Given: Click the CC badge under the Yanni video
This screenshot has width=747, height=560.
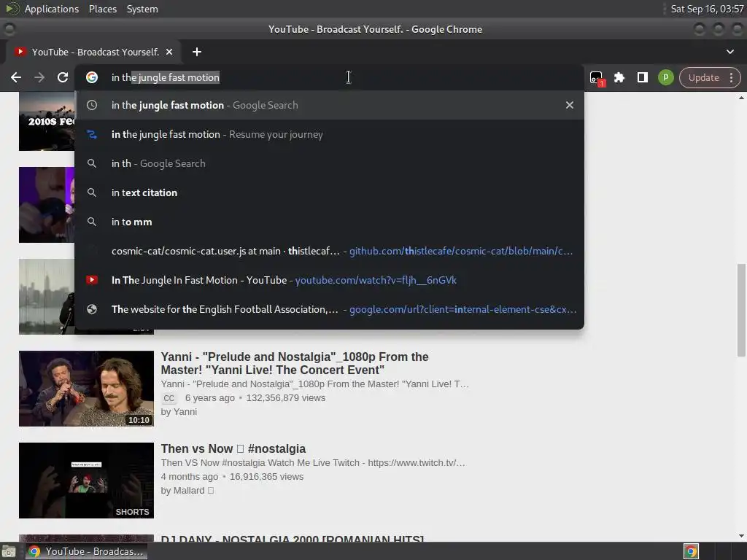Looking at the screenshot, I should (x=169, y=398).
